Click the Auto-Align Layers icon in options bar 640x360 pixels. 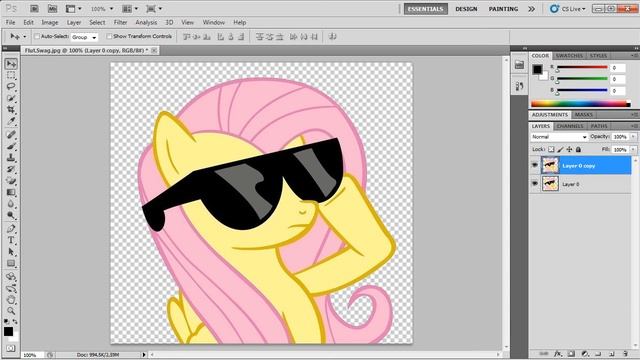pos(333,37)
